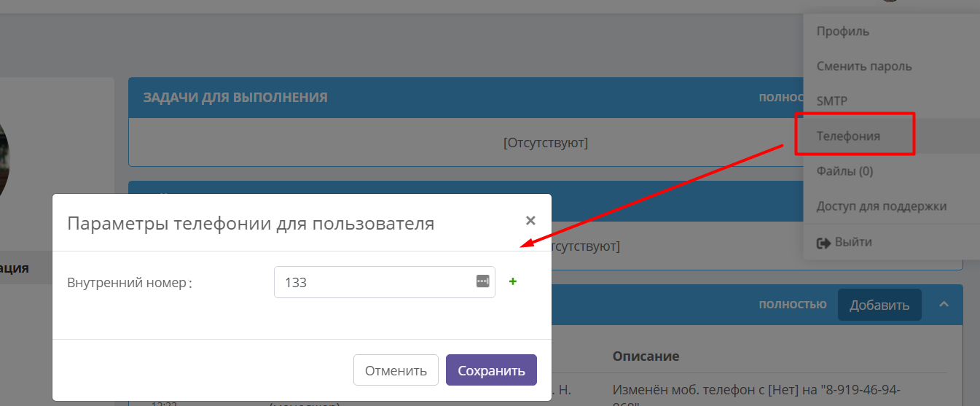Open the Профиль menu entry
Image resolution: width=980 pixels, height=406 pixels.
[x=842, y=31]
